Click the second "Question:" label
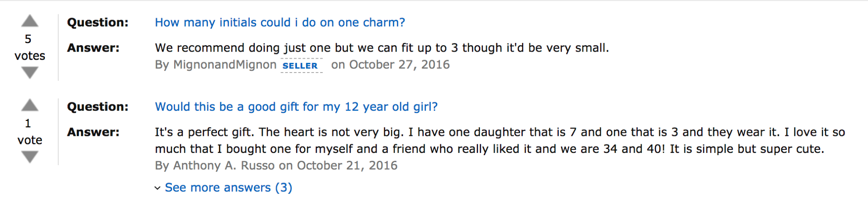The width and height of the screenshot is (868, 209). [x=98, y=107]
